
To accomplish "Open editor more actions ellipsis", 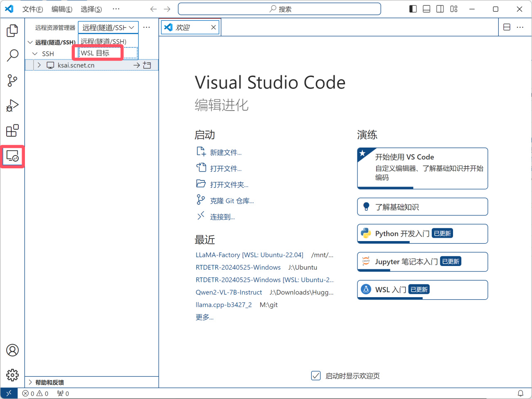I will 520,27.
